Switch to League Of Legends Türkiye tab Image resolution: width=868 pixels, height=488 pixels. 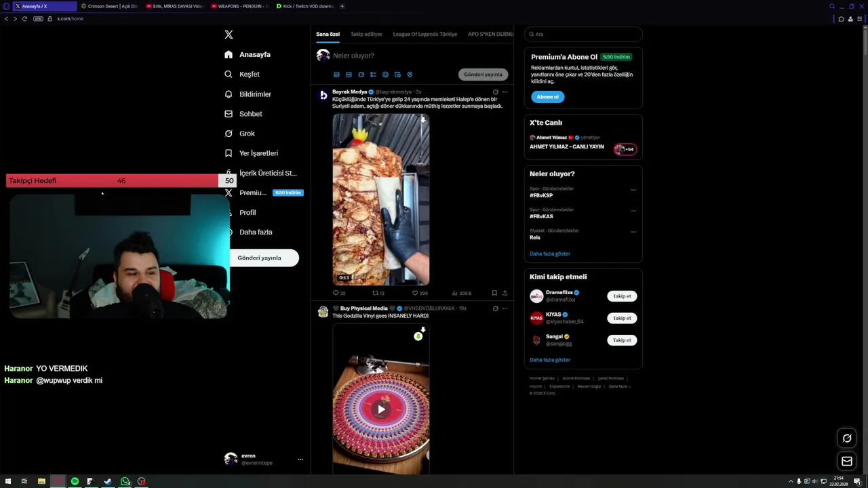425,34
